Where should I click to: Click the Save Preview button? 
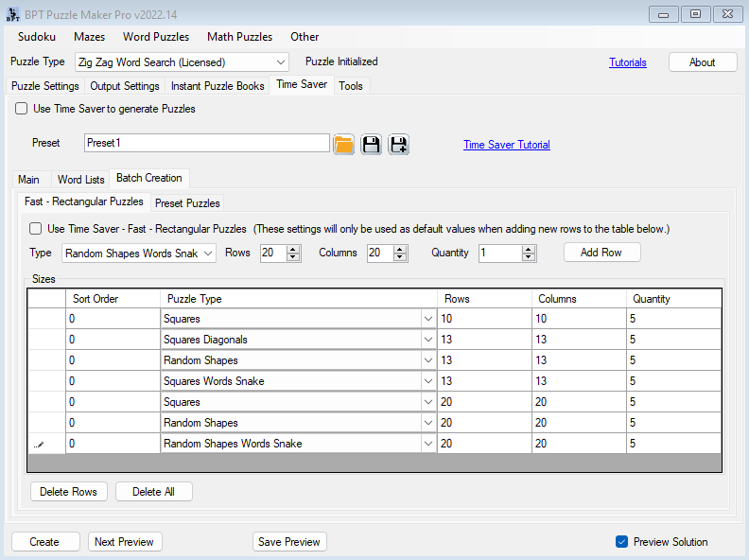point(289,542)
